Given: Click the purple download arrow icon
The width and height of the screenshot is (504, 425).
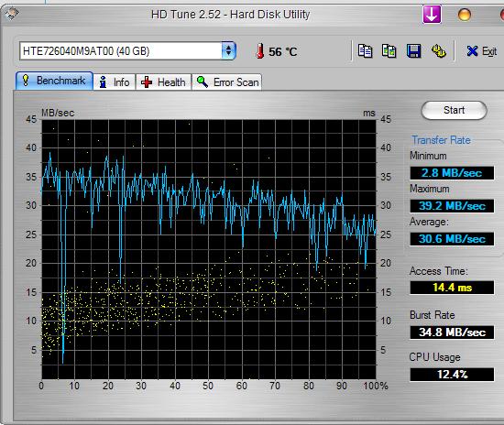Looking at the screenshot, I should pyautogui.click(x=432, y=14).
